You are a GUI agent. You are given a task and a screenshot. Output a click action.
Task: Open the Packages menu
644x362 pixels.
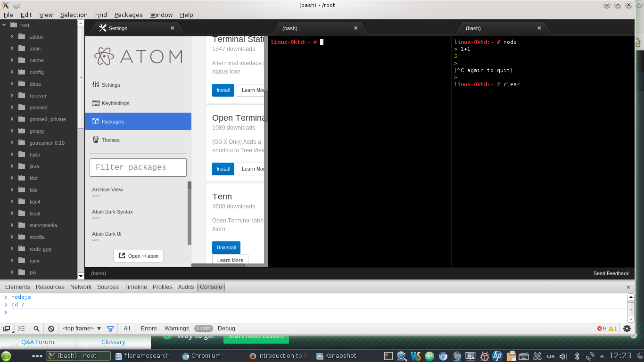pos(128,15)
